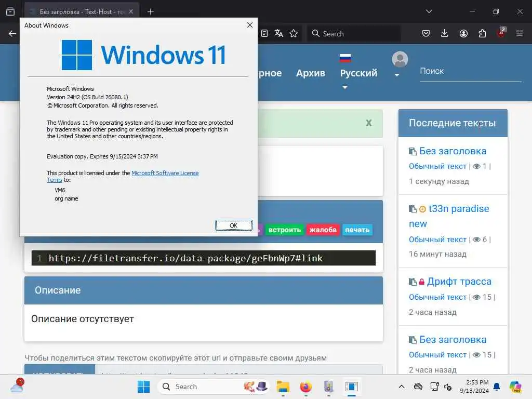This screenshot has height=399, width=532.
Task: Click the Firefox back arrow
Action: point(12,33)
